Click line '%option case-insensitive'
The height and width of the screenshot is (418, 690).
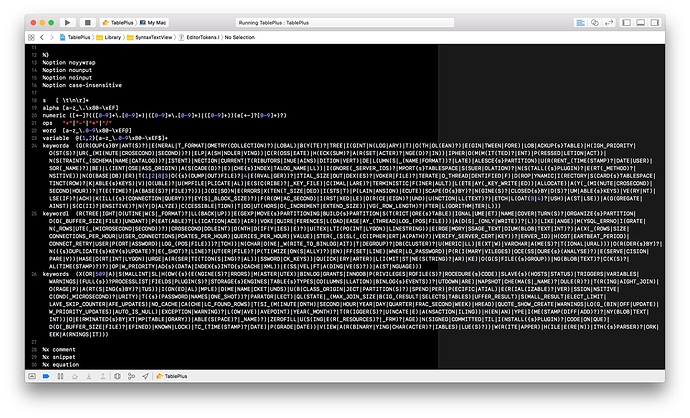click(x=82, y=85)
